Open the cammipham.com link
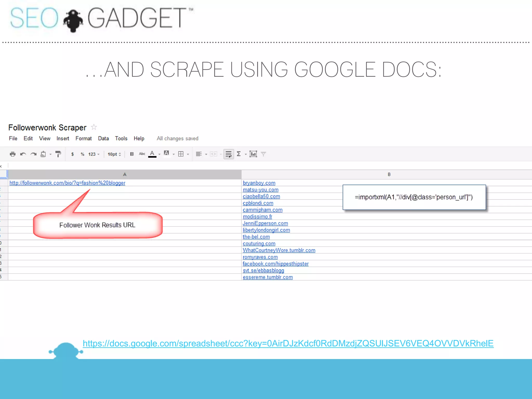 tap(263, 210)
